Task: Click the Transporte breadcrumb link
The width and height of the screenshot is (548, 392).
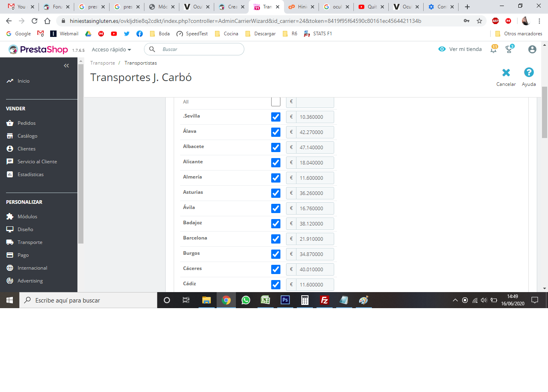Action: click(103, 63)
